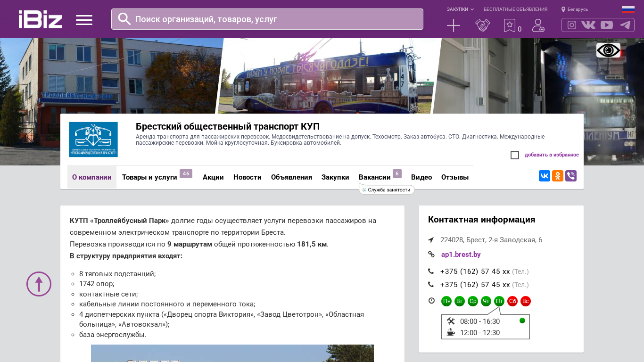
Task: Click the clock icon beside weekdays
Action: coord(431,301)
